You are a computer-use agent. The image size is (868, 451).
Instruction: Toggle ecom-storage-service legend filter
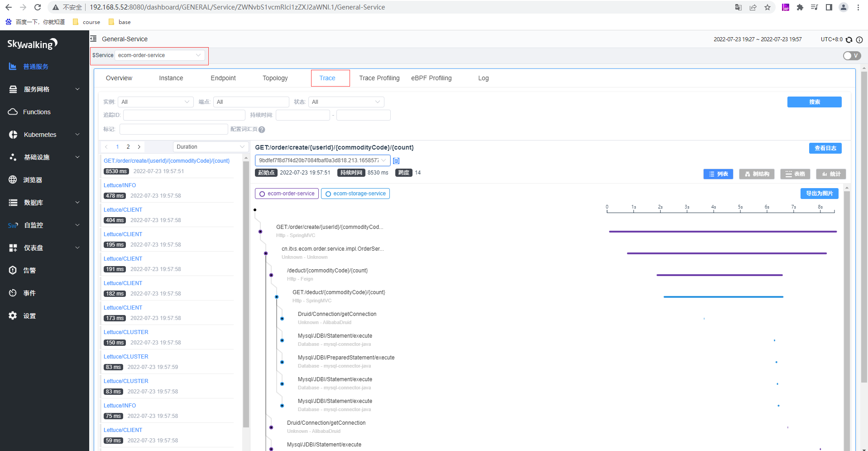(355, 194)
